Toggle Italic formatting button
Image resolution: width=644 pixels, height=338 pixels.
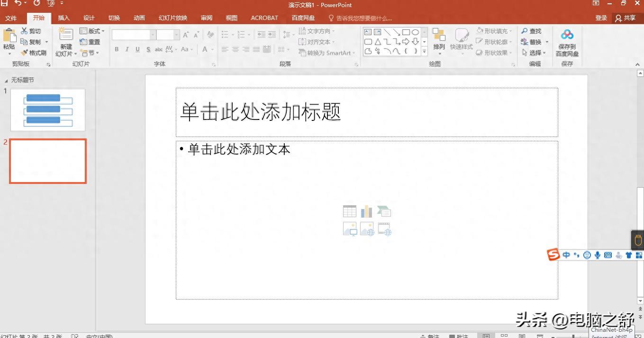(x=127, y=49)
